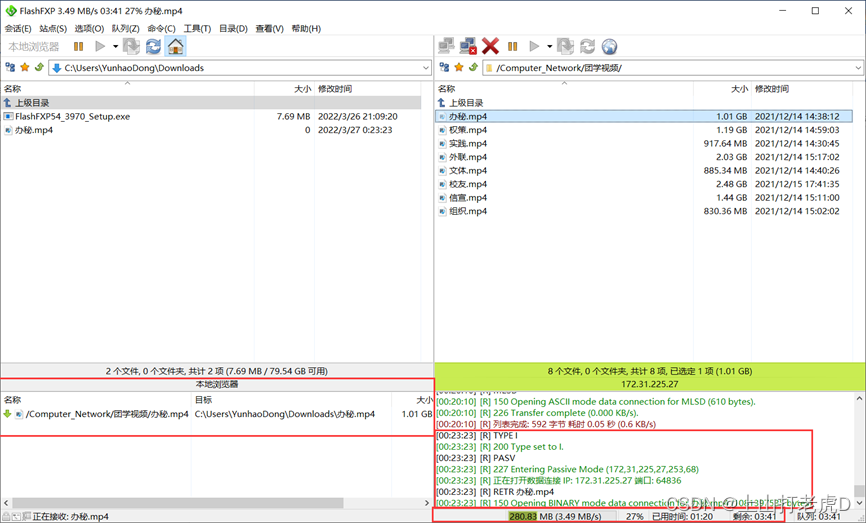
Task: Pause the transfer from local toolbar
Action: click(x=78, y=46)
